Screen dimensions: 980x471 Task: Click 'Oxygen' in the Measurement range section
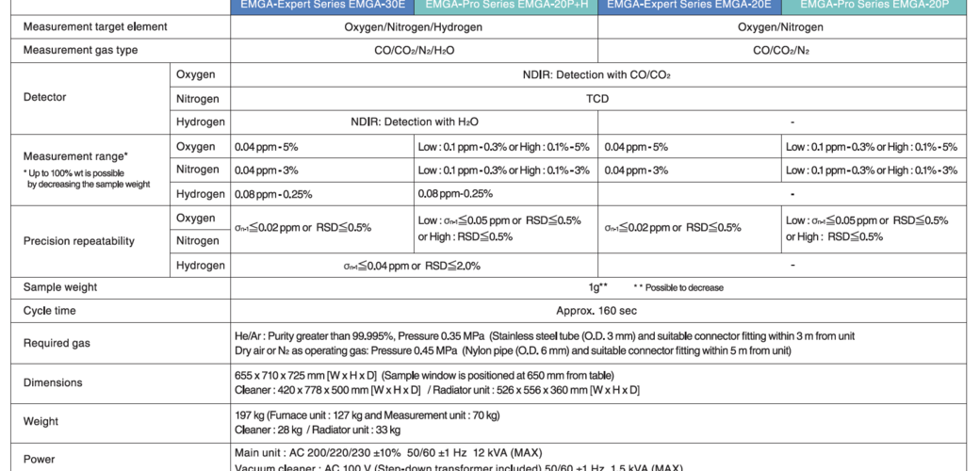pos(196,147)
